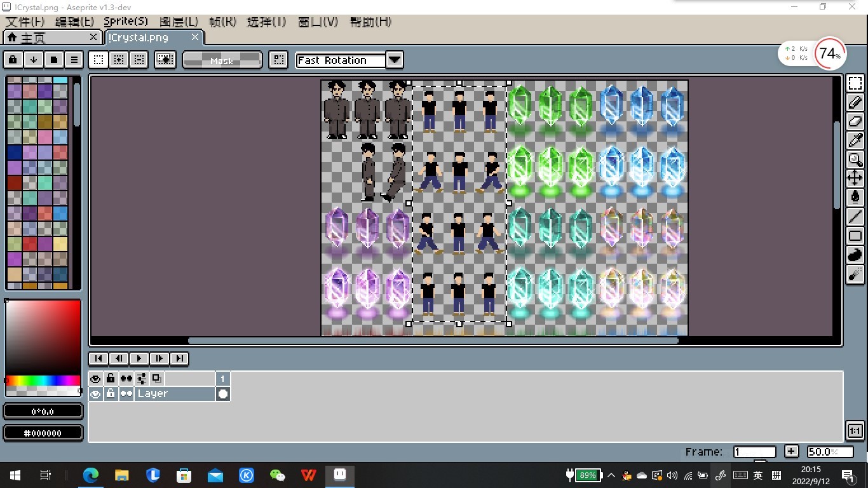Screen dimensions: 868x488
Task: Open the Sprite(S) menu
Action: click(126, 22)
